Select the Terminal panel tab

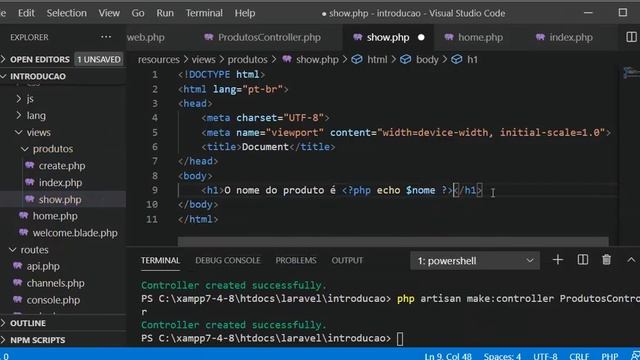point(160,260)
